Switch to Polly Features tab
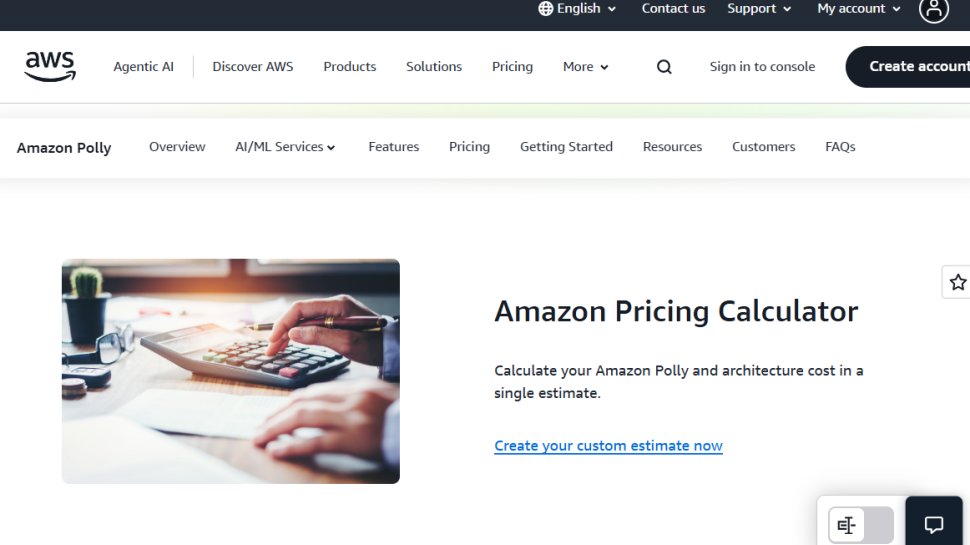Image resolution: width=970 pixels, height=545 pixels. pyautogui.click(x=393, y=147)
